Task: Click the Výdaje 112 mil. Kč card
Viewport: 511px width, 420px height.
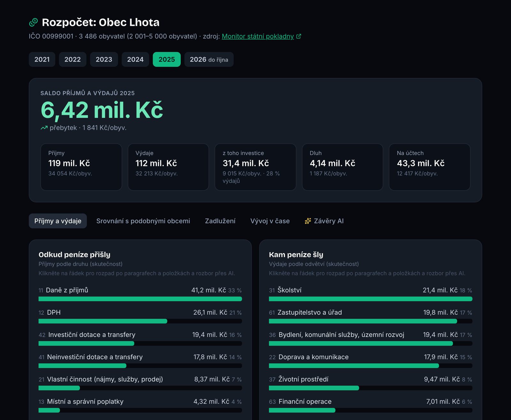Action: [x=168, y=167]
